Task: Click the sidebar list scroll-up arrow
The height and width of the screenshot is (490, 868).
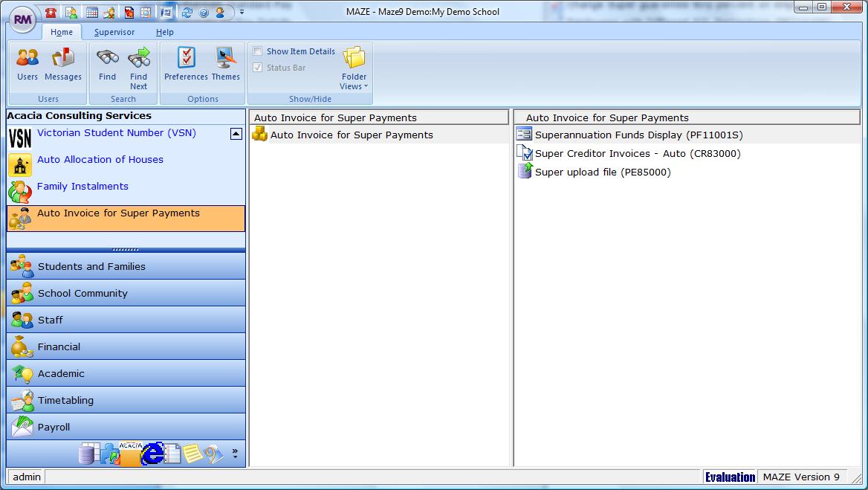Action: [236, 133]
